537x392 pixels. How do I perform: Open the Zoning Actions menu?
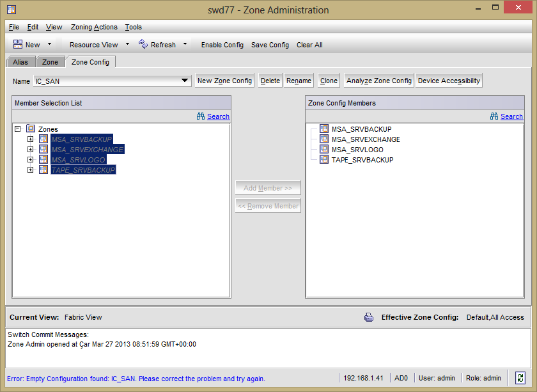pyautogui.click(x=94, y=27)
